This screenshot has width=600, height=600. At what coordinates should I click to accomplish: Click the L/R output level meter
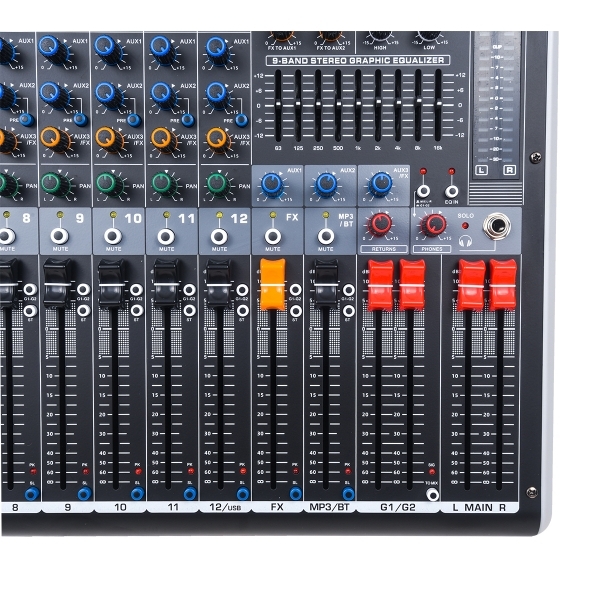click(496, 105)
